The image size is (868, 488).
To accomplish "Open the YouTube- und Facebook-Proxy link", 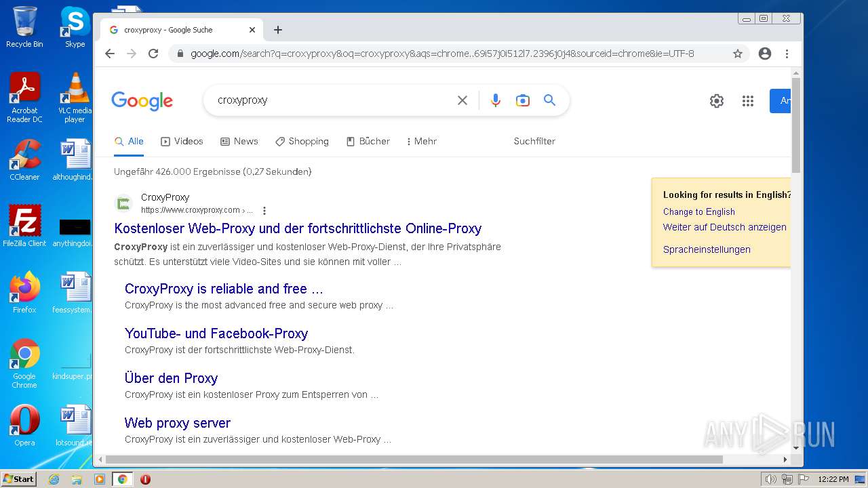I will point(216,333).
